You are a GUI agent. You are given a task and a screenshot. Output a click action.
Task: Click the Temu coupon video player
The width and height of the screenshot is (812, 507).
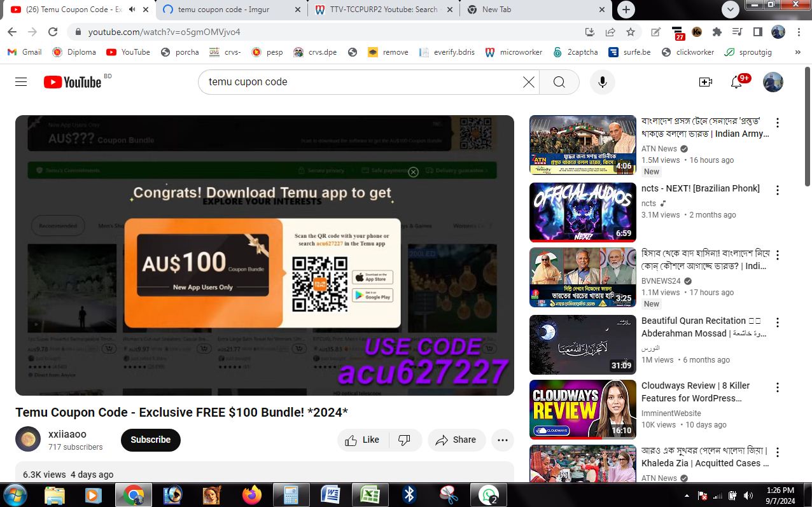click(265, 255)
